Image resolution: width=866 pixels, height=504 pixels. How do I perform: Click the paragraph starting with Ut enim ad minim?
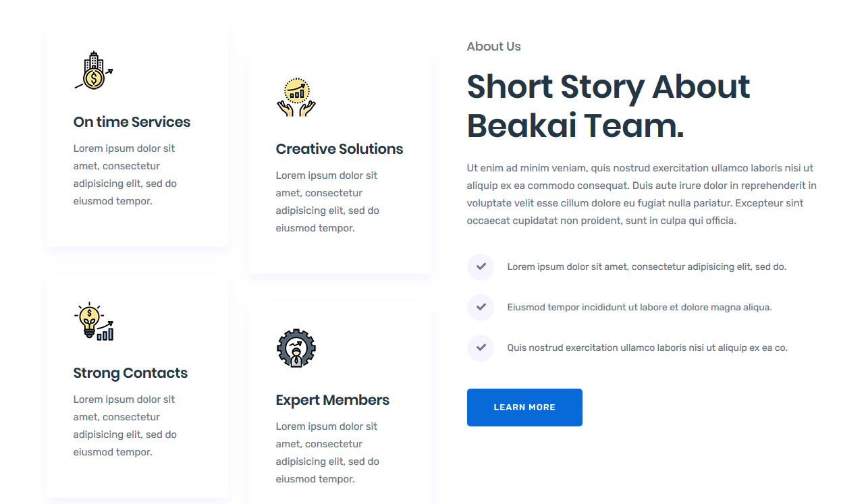[x=641, y=194]
